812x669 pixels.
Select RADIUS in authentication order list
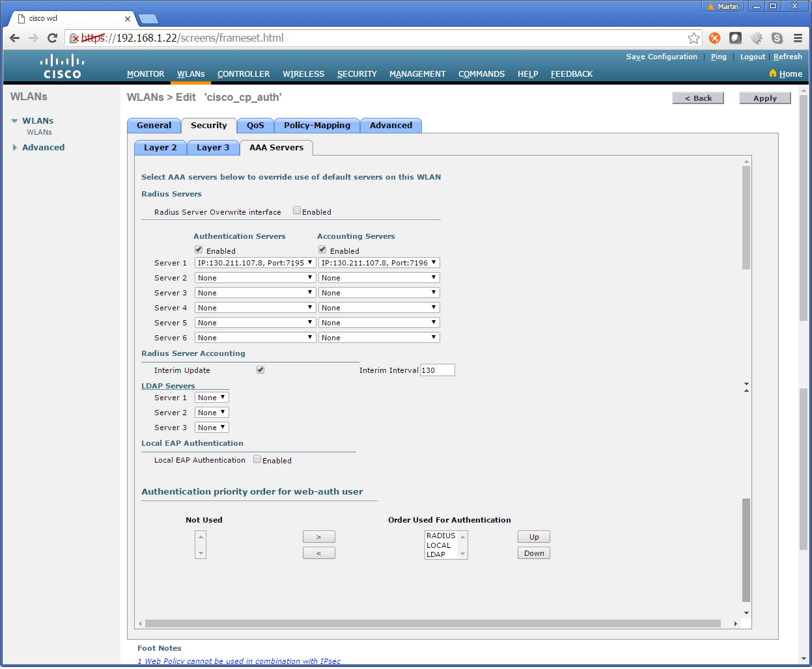click(441, 536)
